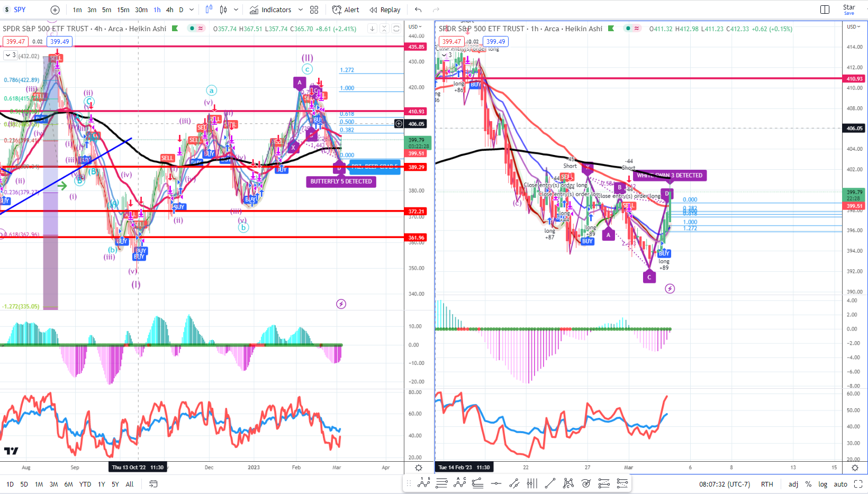Add a symbol to compare
This screenshot has height=494, width=868.
click(55, 10)
